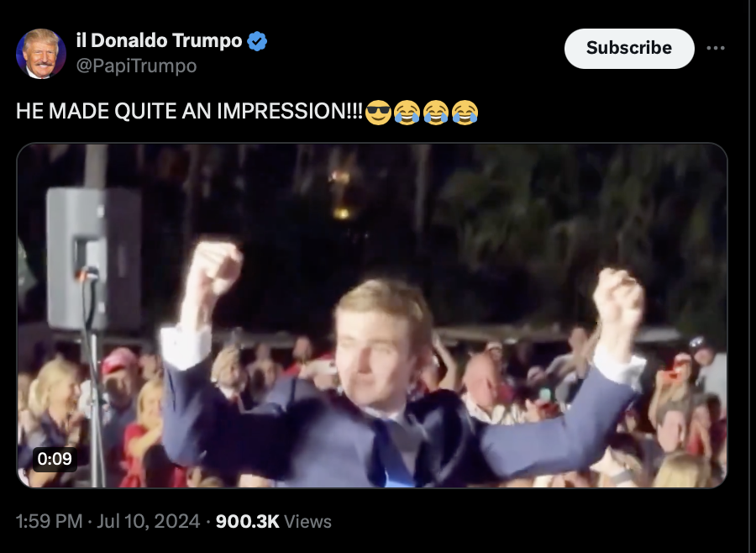The height and width of the screenshot is (553, 756).
Task: Open the il Donaldo Trumpo display name
Action: coord(159,40)
